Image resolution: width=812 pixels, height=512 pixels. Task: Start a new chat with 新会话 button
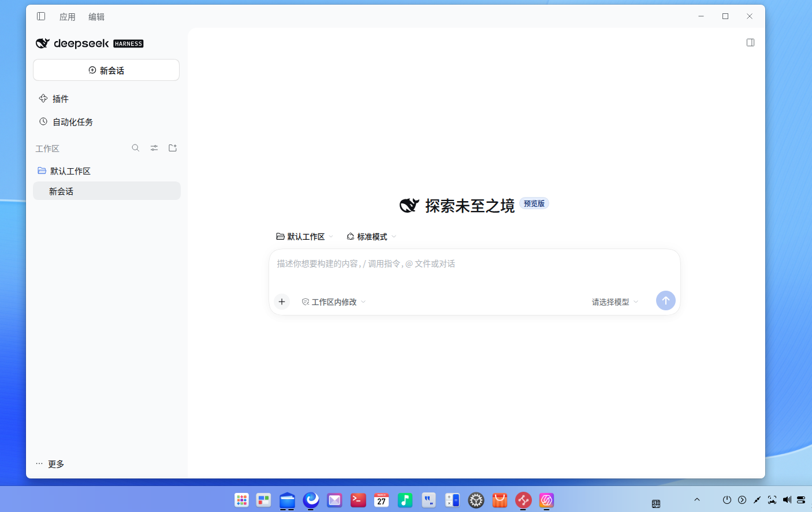click(x=106, y=70)
